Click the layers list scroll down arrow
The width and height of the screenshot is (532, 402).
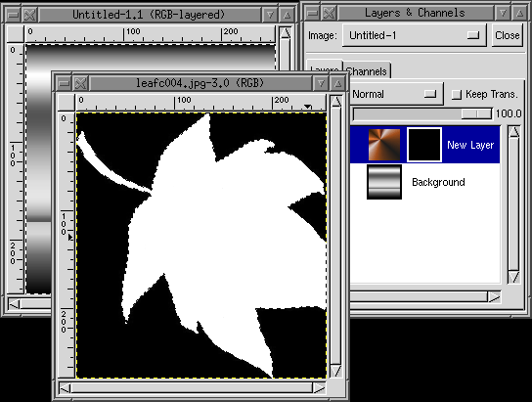(514, 277)
